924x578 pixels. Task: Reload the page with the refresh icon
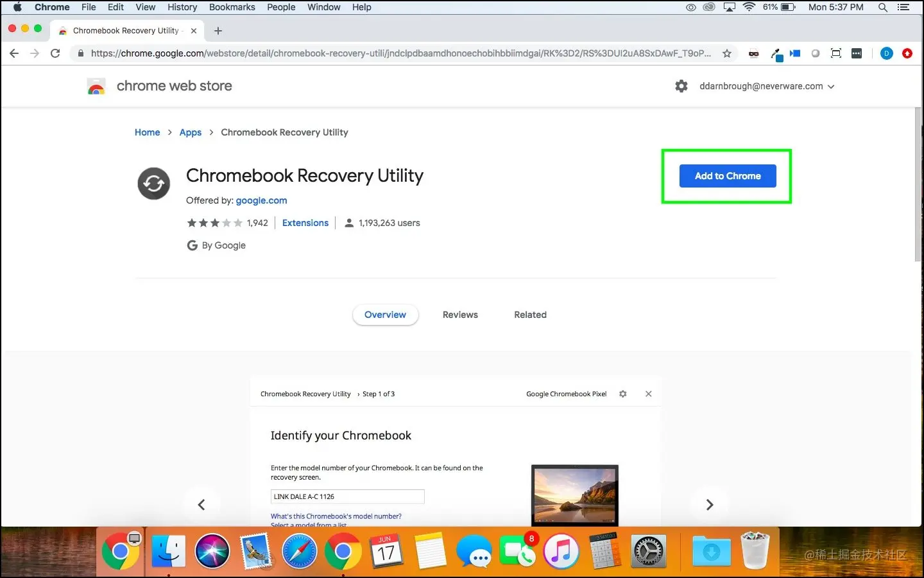pyautogui.click(x=55, y=53)
